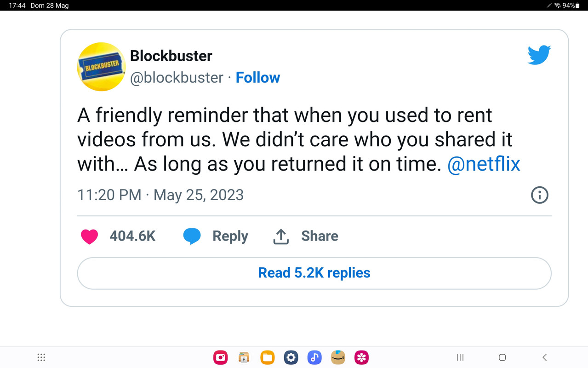The height and width of the screenshot is (368, 588).
Task: Follow the Blockbuster account
Action: (258, 77)
